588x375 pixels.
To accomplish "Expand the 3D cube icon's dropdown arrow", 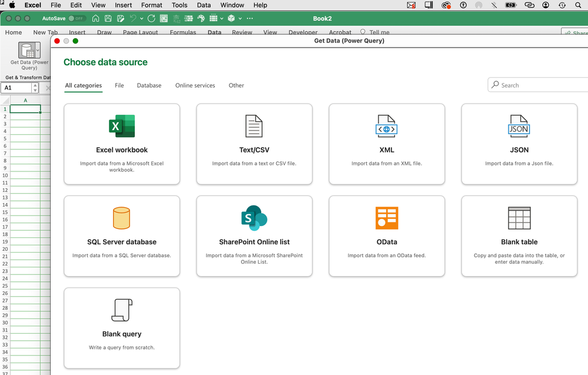I will [240, 18].
